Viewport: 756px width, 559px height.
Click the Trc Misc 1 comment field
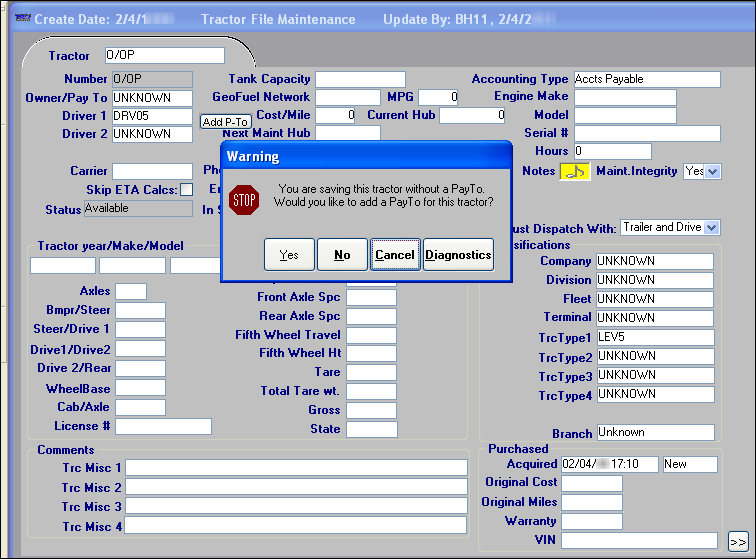(x=296, y=468)
